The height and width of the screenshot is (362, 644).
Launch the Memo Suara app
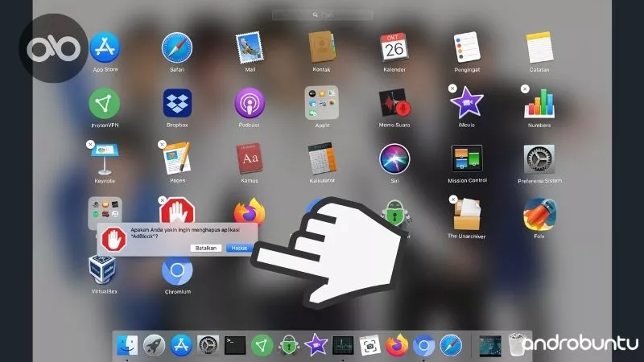[x=394, y=103]
